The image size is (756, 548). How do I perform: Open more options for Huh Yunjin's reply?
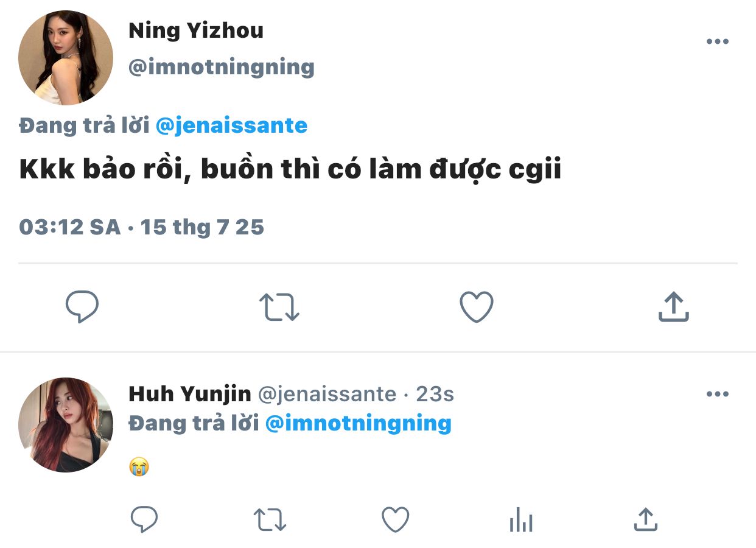(717, 394)
